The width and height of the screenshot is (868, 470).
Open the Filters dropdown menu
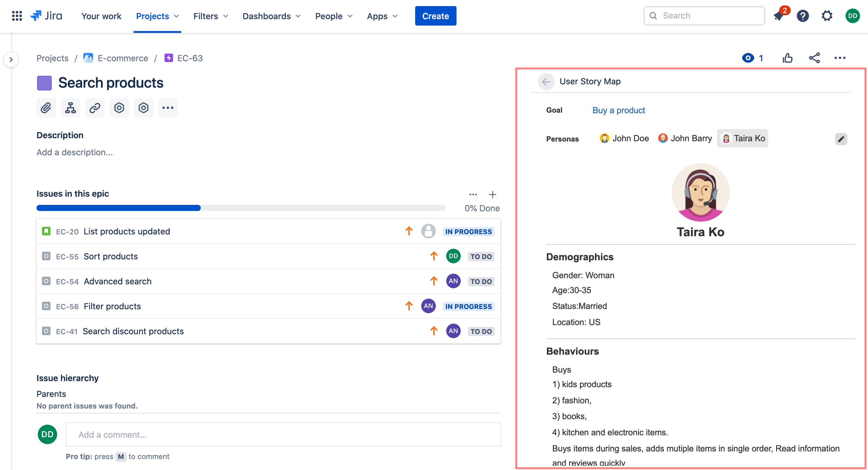(x=210, y=16)
